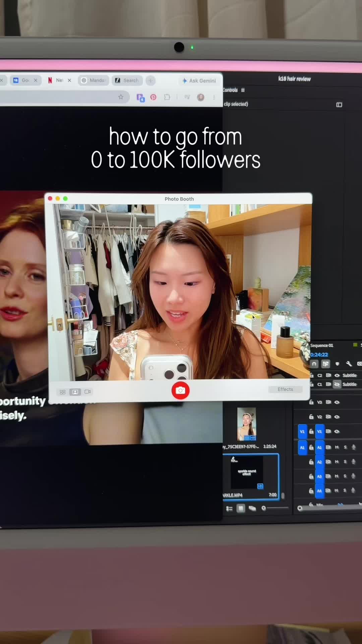Toggle sync lock on track A1
Viewport: 362px width, 644px height.
coord(328,447)
